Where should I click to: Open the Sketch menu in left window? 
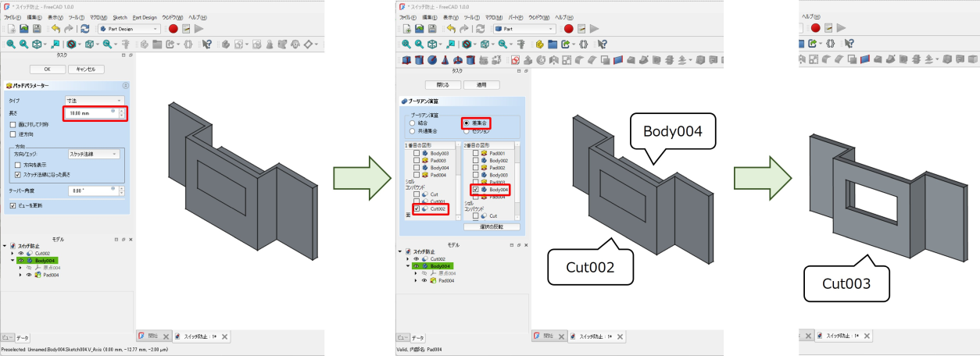tap(120, 17)
